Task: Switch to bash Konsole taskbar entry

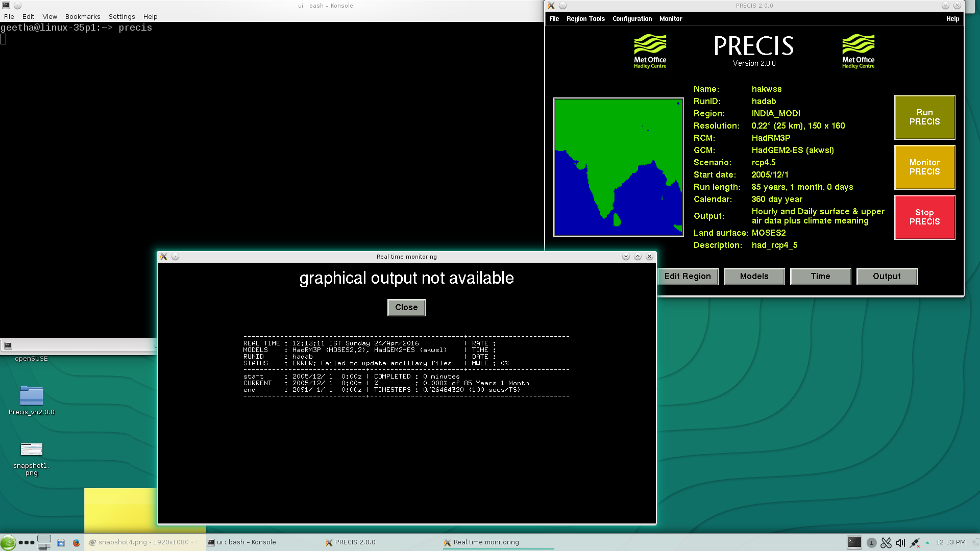Action: click(x=263, y=542)
